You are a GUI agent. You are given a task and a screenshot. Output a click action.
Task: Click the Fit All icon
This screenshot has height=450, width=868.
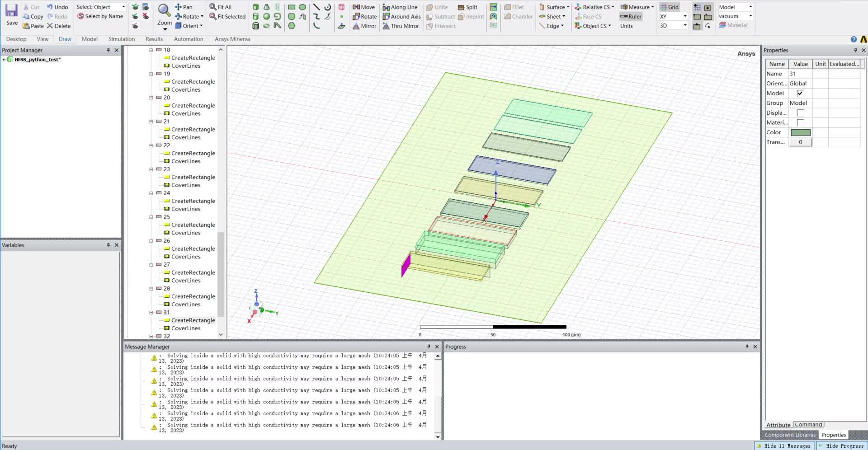tap(213, 7)
